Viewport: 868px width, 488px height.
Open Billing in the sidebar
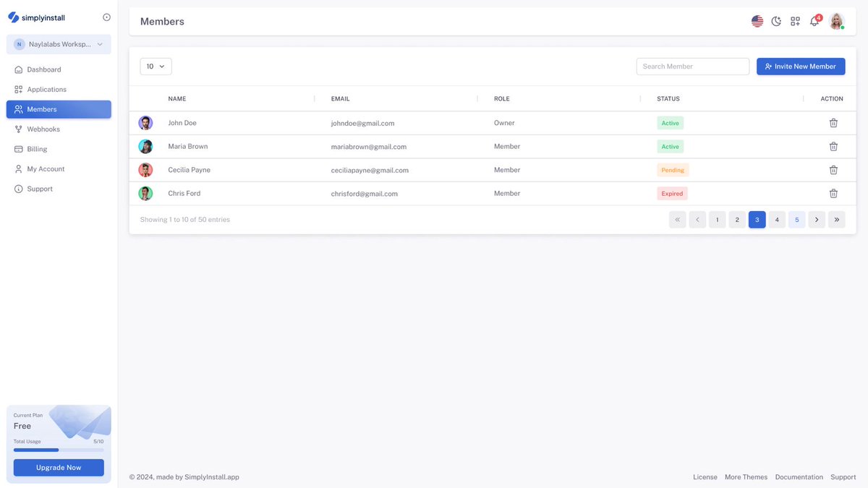pyautogui.click(x=59, y=149)
